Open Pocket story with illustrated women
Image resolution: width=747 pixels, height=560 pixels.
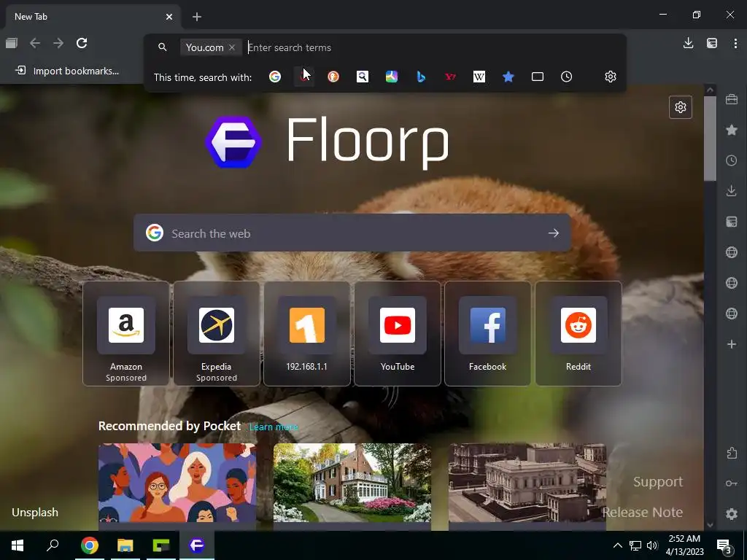pyautogui.click(x=177, y=483)
